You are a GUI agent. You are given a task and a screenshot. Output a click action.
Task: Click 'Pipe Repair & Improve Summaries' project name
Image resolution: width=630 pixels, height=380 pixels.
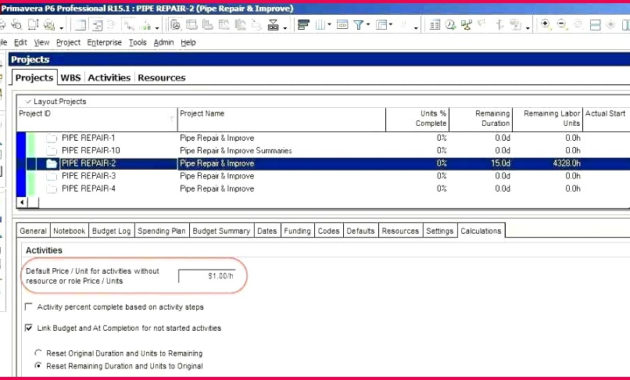tap(236, 151)
